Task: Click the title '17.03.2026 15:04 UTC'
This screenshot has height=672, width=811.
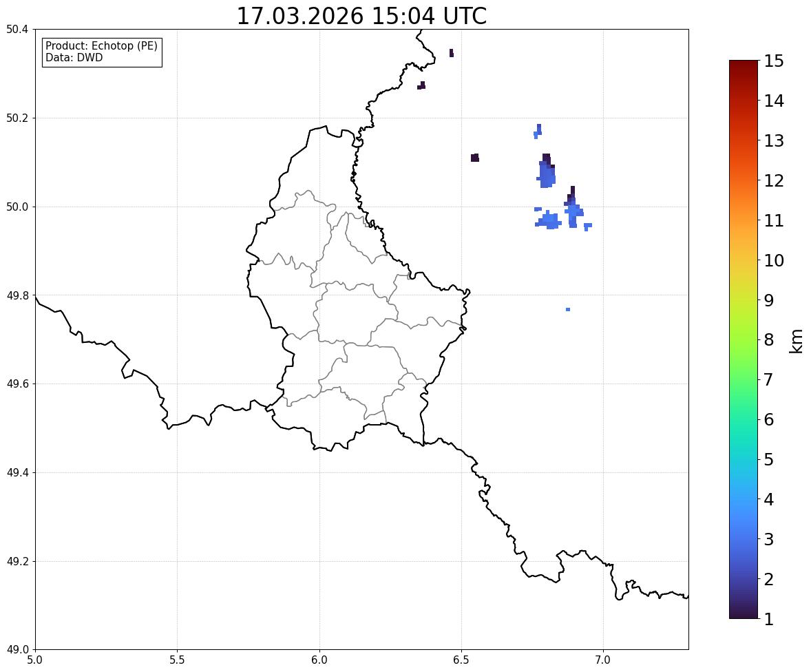Action: (x=361, y=16)
